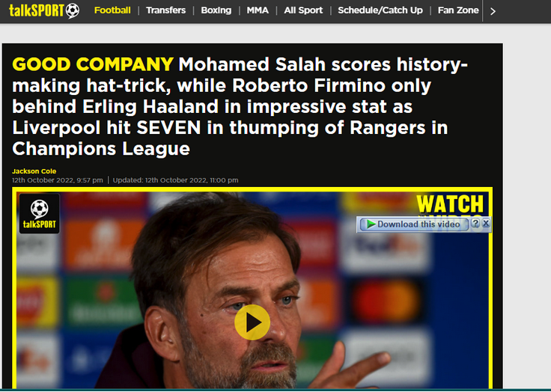The width and height of the screenshot is (551, 392).
Task: Play the video with yellow play button
Action: click(252, 322)
